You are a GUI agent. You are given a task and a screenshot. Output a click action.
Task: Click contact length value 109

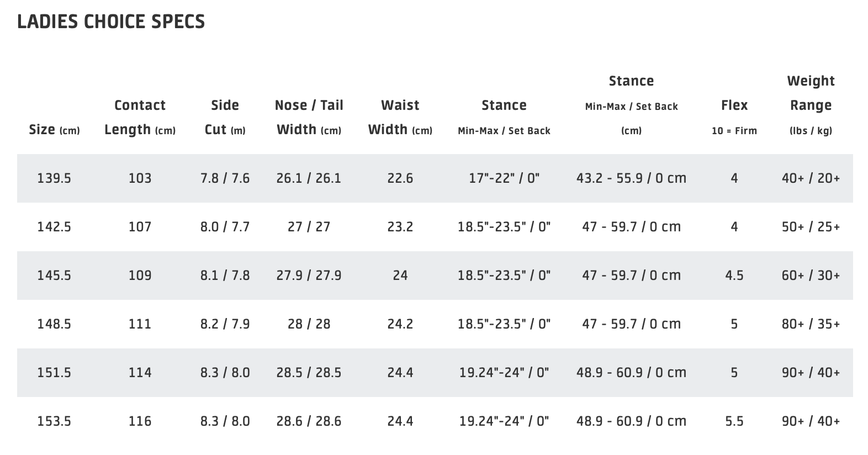click(140, 276)
